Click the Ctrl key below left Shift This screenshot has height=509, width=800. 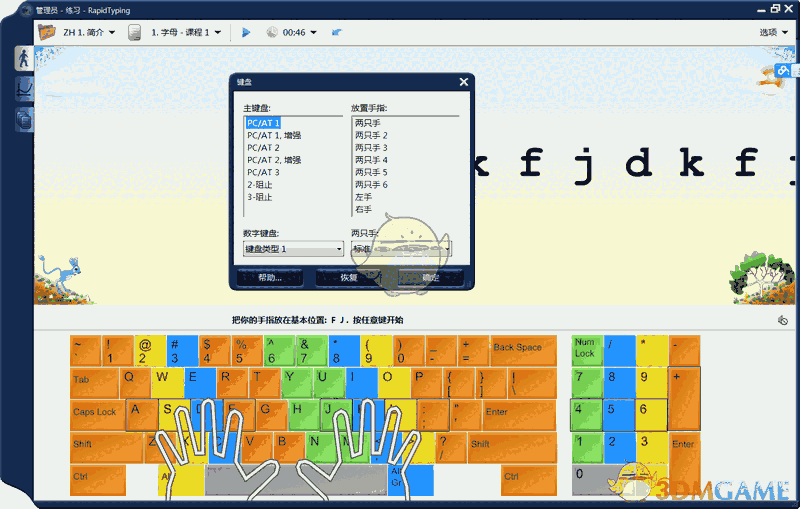coord(97,480)
